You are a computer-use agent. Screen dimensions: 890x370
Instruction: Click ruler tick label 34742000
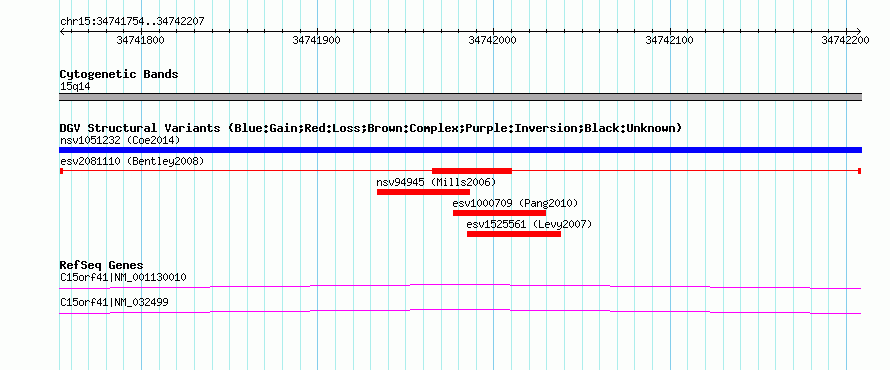click(492, 40)
